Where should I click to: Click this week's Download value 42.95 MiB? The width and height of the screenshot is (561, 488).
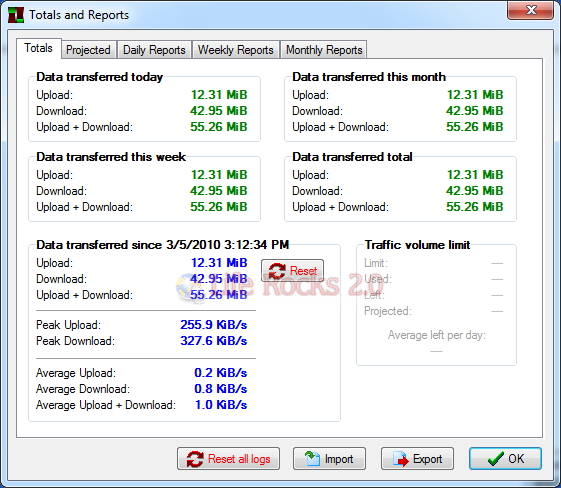click(x=219, y=191)
